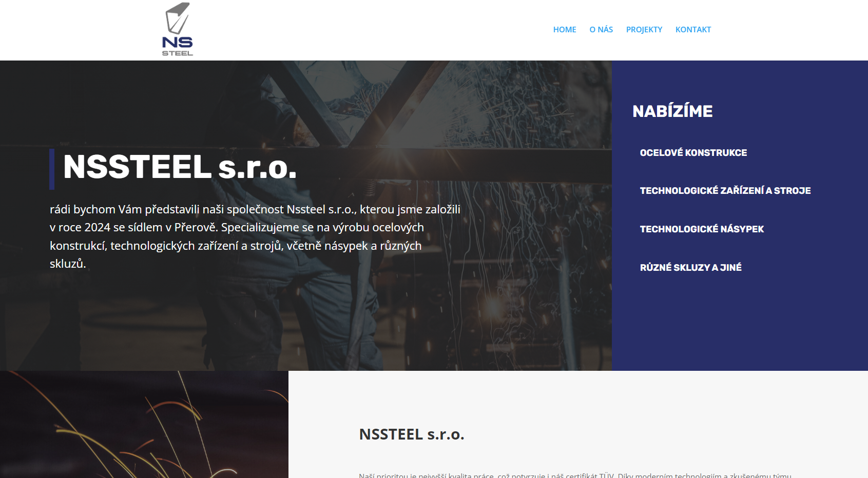
Task: Select TECHNOLOGICKÉ ZAŘÍZENÍ A STROJE
Action: 725,191
